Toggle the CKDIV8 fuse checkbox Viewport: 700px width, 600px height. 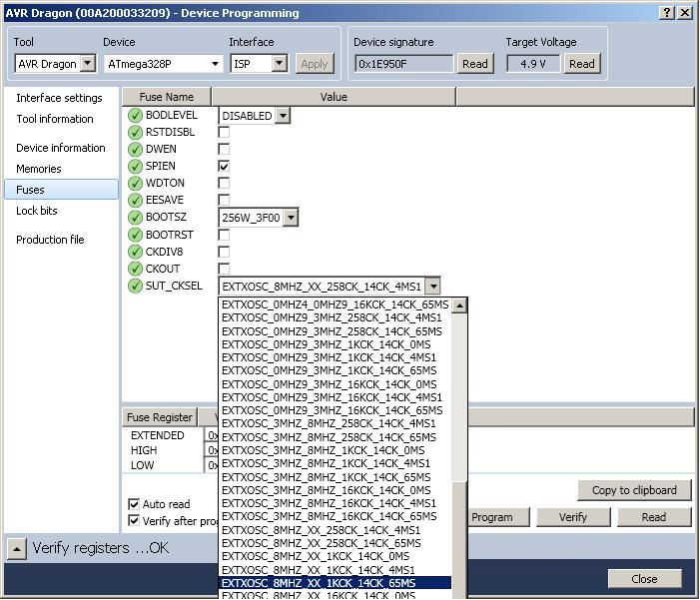[224, 252]
